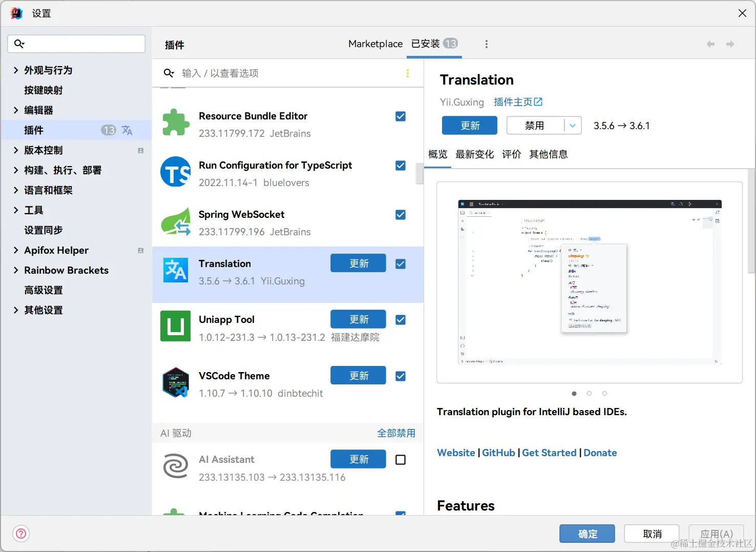Screen dimensions: 756x552
Task: Navigate forward with the right arrow
Action: point(730,44)
